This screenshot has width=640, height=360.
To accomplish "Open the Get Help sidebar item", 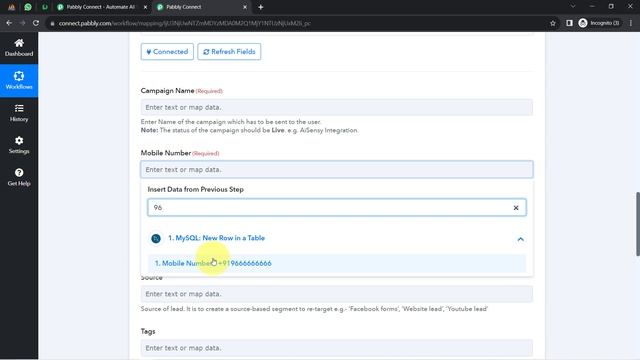I will click(x=19, y=178).
